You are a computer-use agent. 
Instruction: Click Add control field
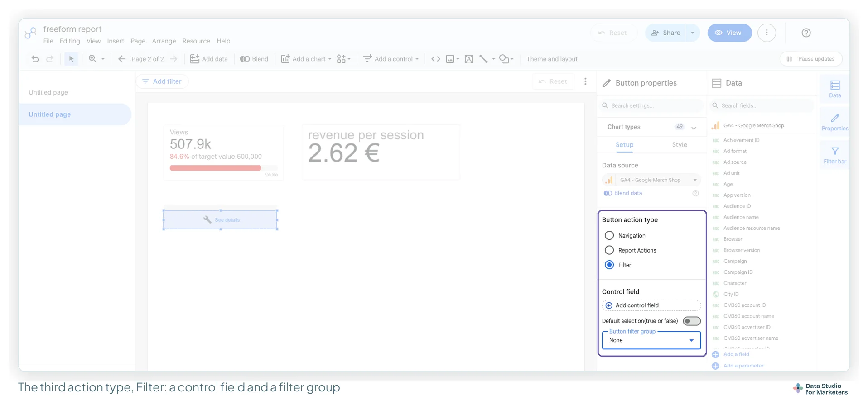coord(651,305)
